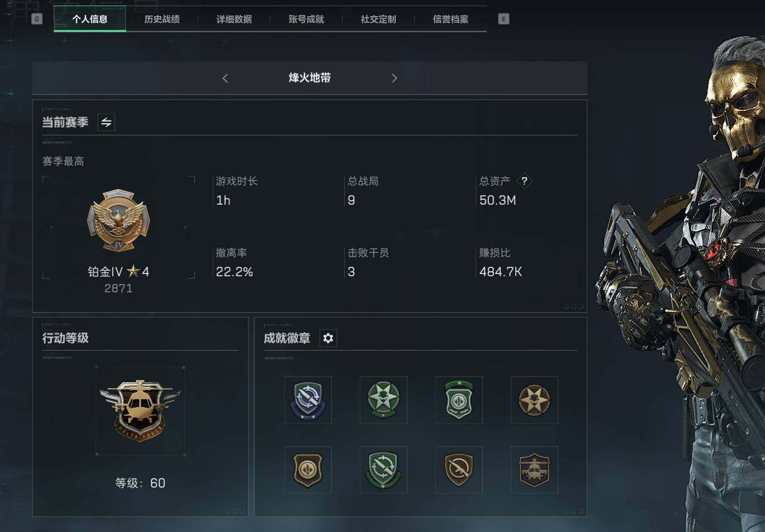765x532 pixels.
Task: Click the season swap icon beside 当前赛季
Action: coord(106,122)
